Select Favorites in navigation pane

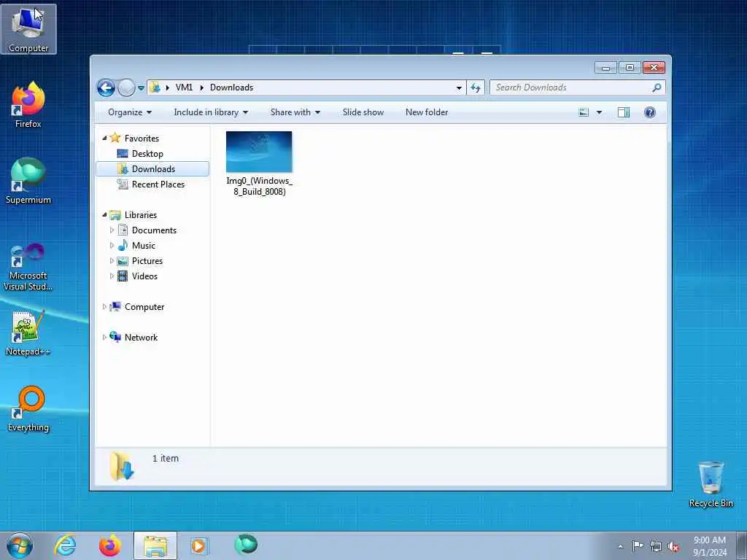[x=142, y=138]
